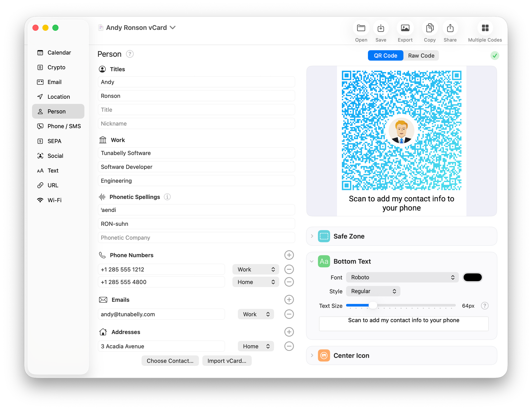Export the QR code as image
532x410 pixels.
tap(405, 28)
